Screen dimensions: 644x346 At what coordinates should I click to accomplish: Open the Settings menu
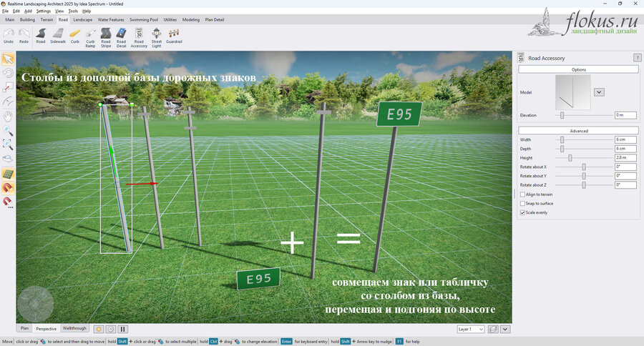pos(43,11)
